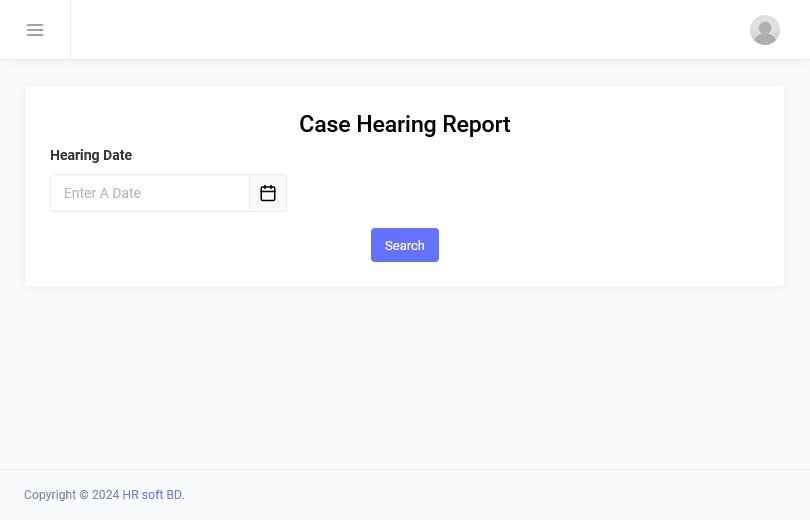Image resolution: width=810 pixels, height=520 pixels.
Task: Submit the hearing report search
Action: point(404,245)
